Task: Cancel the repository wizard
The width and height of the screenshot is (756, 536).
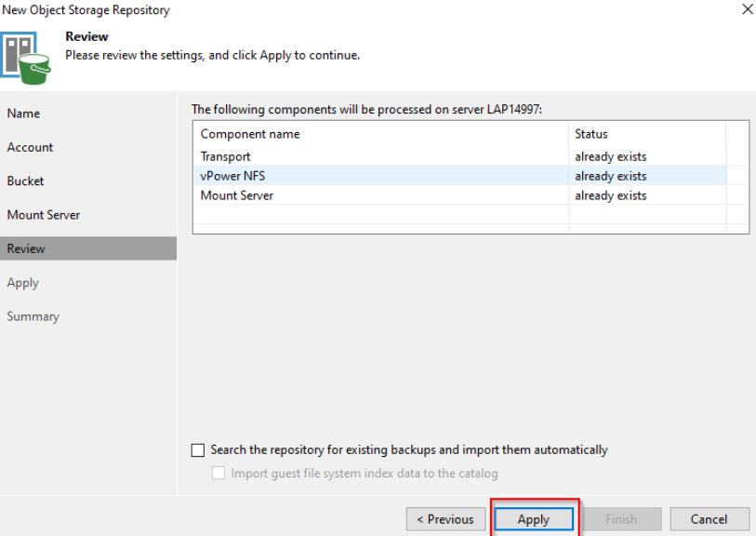Action: click(x=709, y=519)
